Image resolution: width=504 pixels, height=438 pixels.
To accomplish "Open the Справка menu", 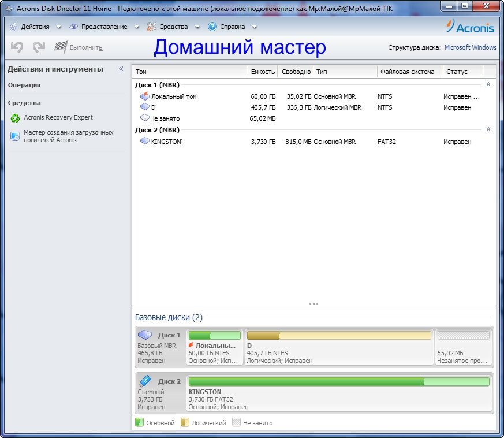I will (x=233, y=27).
